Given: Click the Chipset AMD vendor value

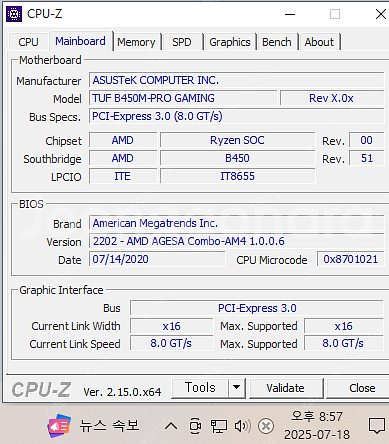Looking at the screenshot, I should (x=123, y=140).
